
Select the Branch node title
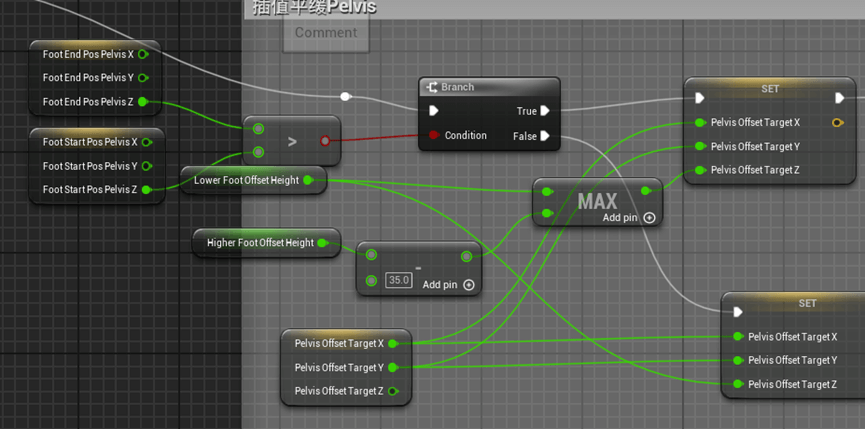458,87
